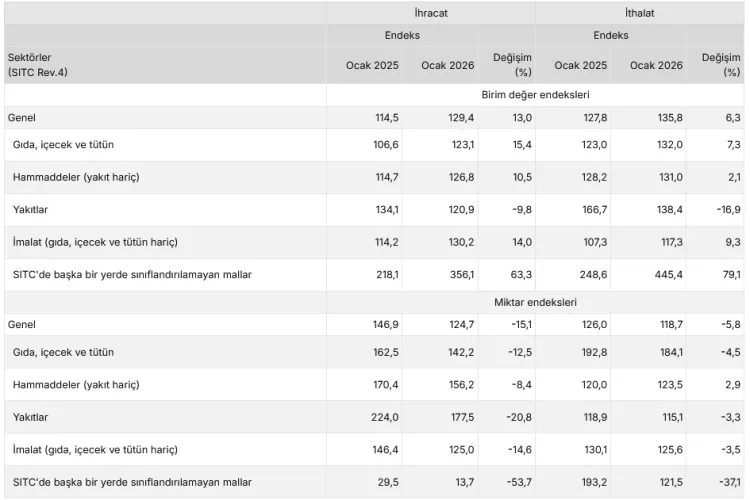
Task: Click the Genel row label under quantity indices
Action: click(22, 326)
